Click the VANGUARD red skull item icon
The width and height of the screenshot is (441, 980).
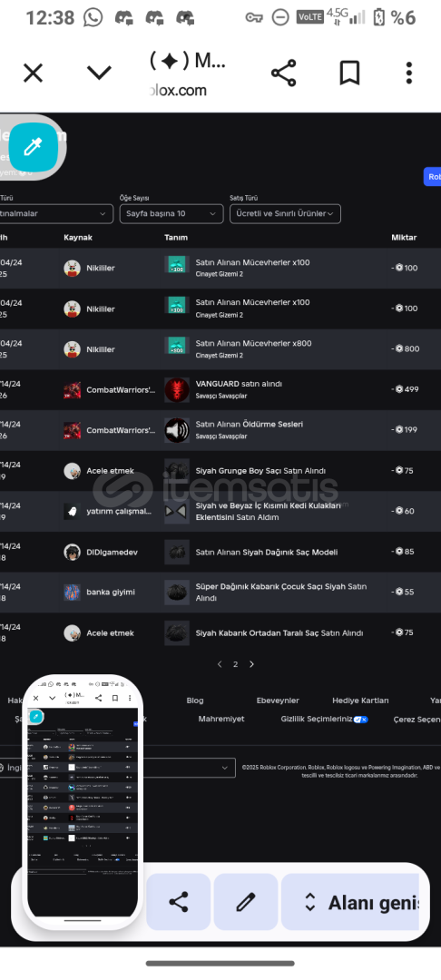[177, 389]
